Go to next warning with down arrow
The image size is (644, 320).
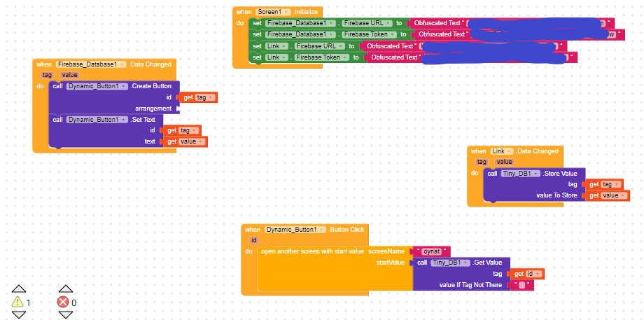tap(18, 315)
